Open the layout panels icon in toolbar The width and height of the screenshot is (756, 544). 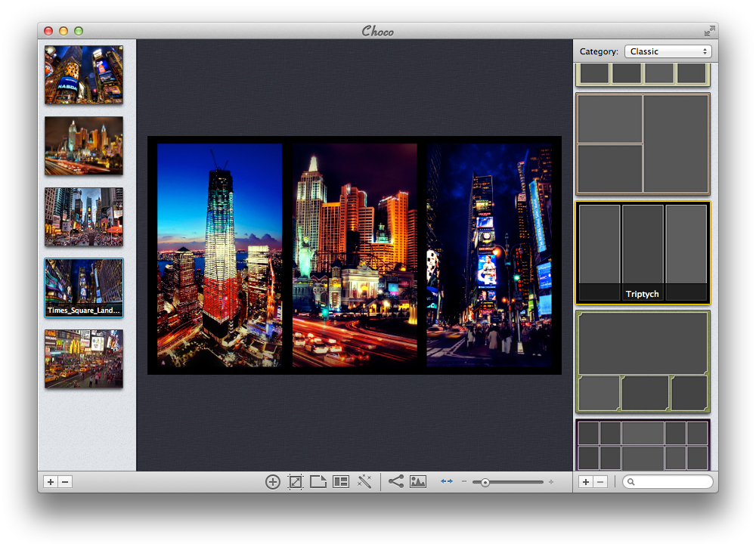[341, 482]
